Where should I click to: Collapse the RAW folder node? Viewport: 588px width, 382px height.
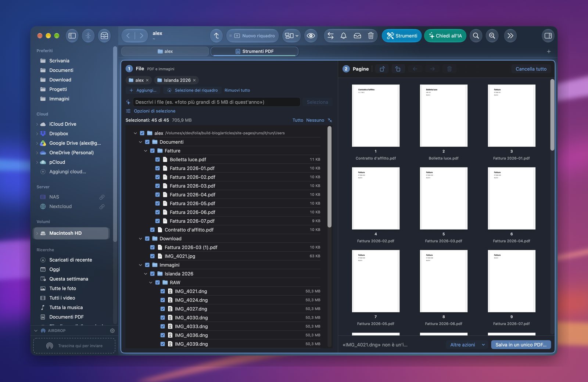151,283
